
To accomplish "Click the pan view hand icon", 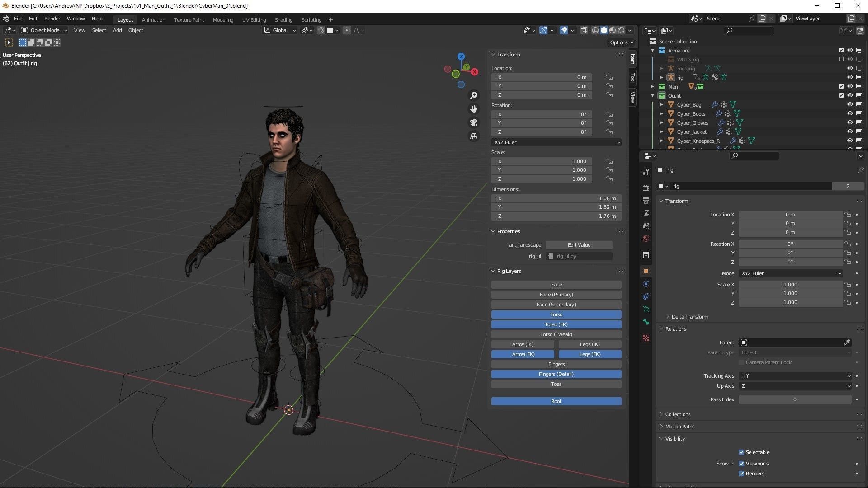I will point(473,109).
